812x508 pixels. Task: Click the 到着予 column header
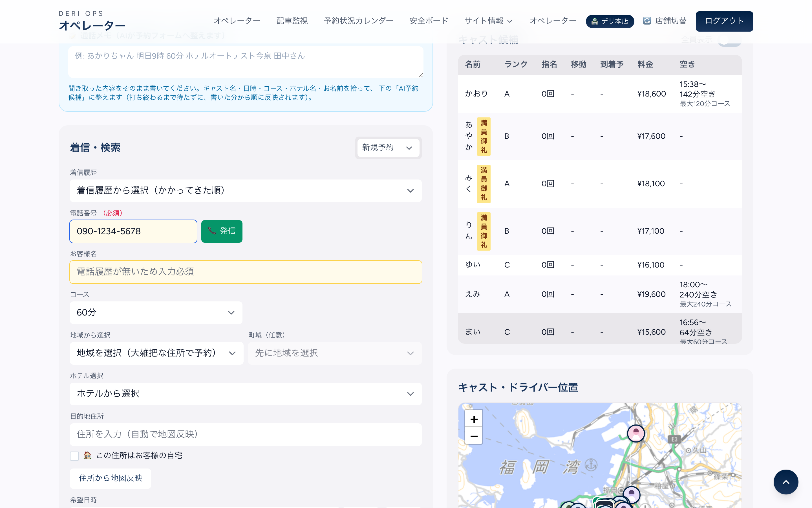(612, 64)
